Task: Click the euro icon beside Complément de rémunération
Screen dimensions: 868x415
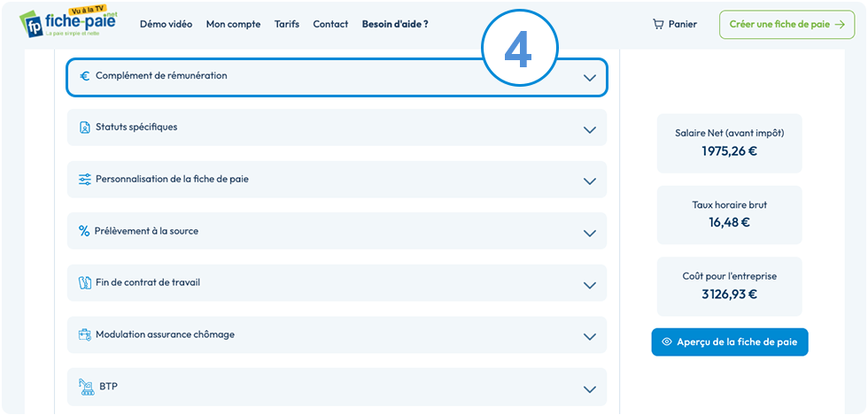Action: tap(84, 76)
